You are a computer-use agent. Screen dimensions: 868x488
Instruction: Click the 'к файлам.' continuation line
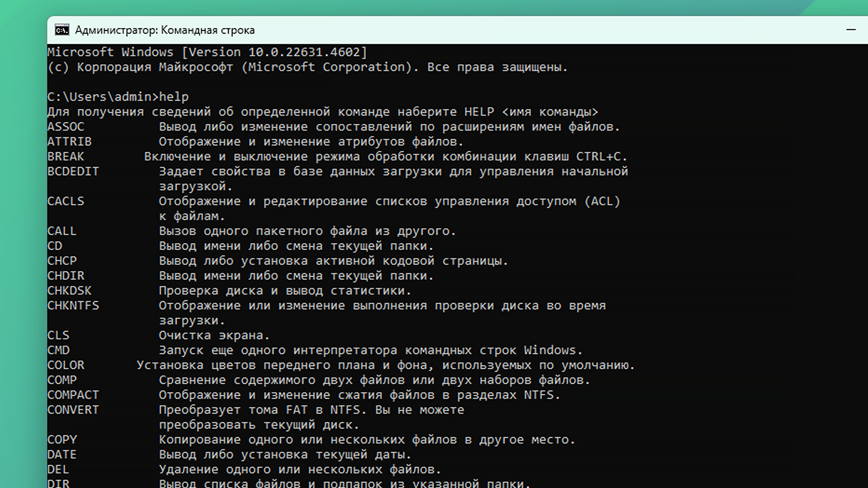point(192,216)
